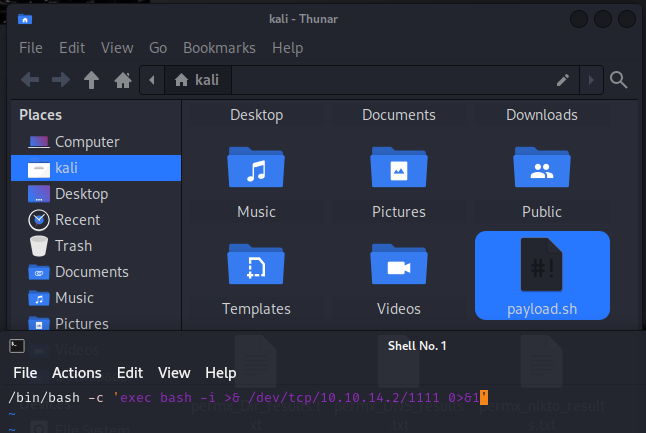
Task: Open search with the magnifier icon
Action: [618, 80]
